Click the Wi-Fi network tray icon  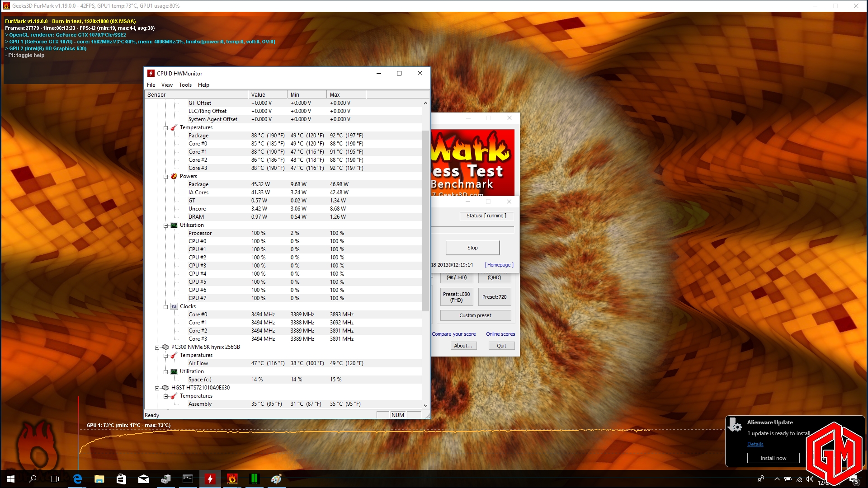pos(799,479)
